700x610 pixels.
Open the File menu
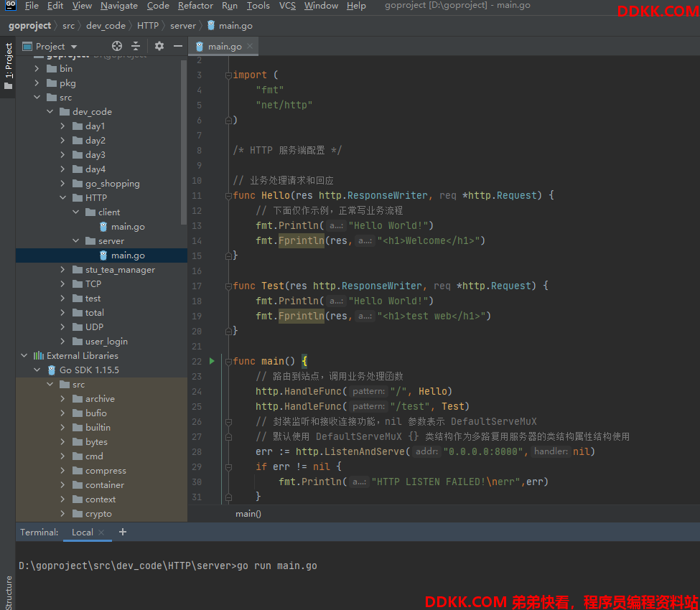tap(32, 5)
